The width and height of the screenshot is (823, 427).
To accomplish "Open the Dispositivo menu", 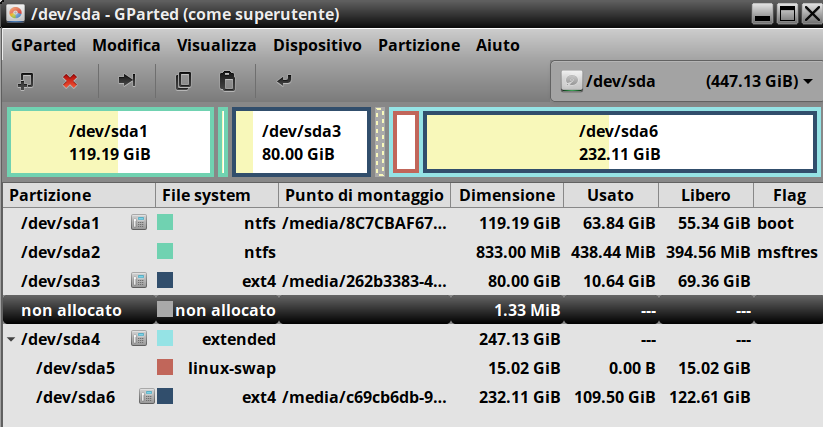I will pos(317,46).
